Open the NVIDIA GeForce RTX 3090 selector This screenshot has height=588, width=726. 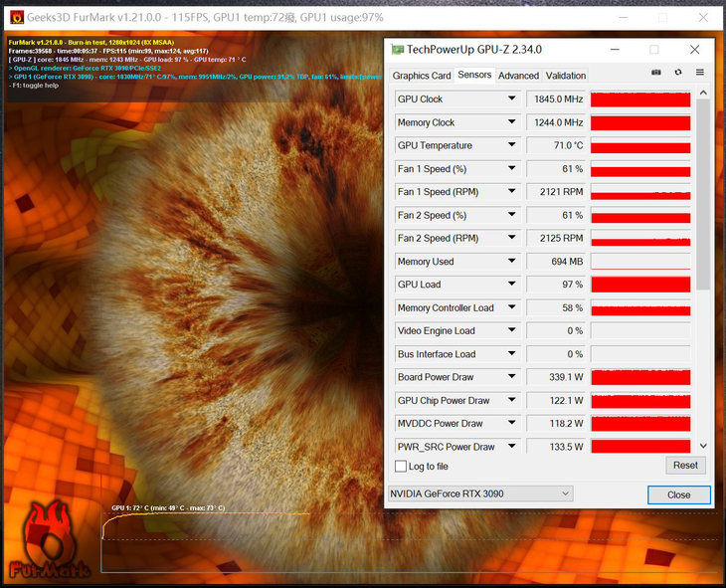[x=480, y=493]
